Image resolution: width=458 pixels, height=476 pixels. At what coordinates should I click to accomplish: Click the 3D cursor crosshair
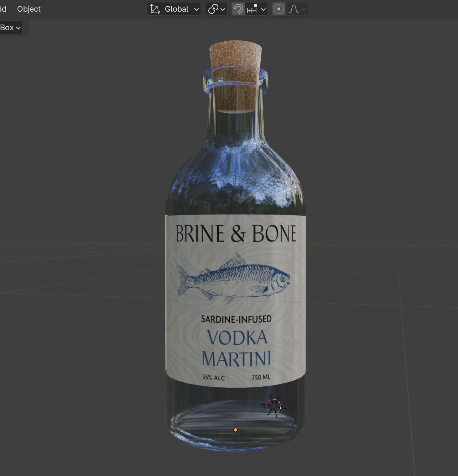click(x=274, y=406)
